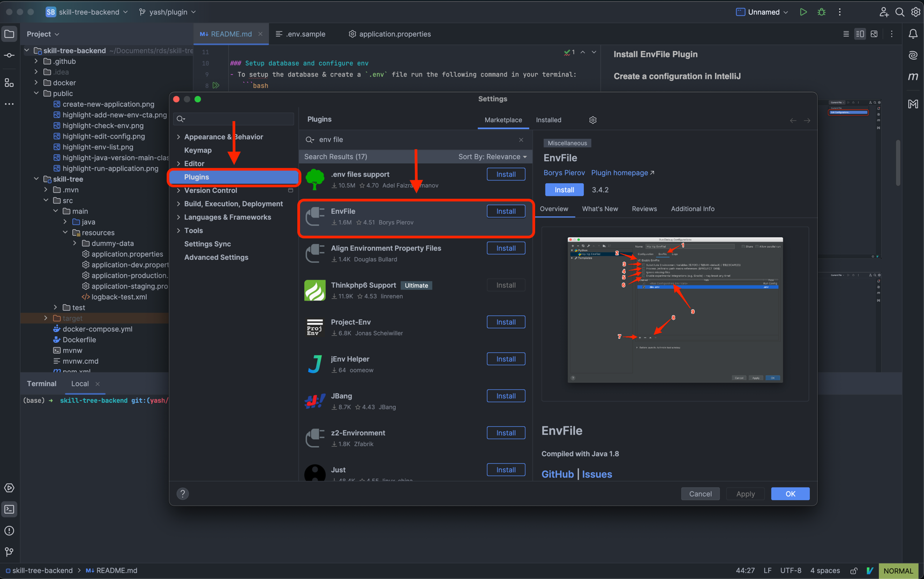Switch to the Installed plugins tab
Screen dimensions: 924x579
(549, 120)
